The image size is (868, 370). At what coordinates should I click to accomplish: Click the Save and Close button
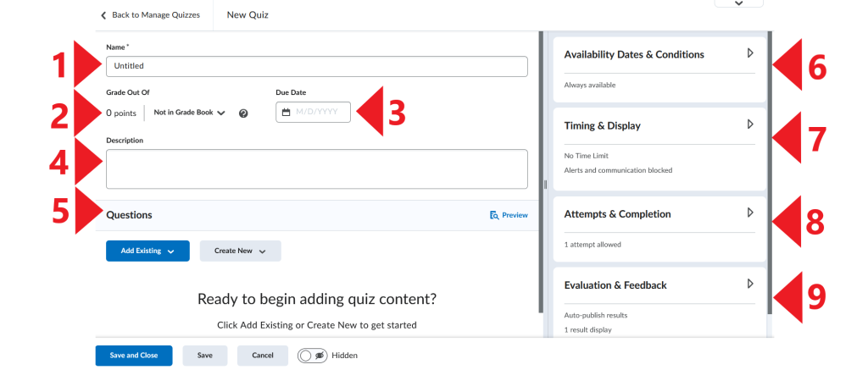coord(133,356)
